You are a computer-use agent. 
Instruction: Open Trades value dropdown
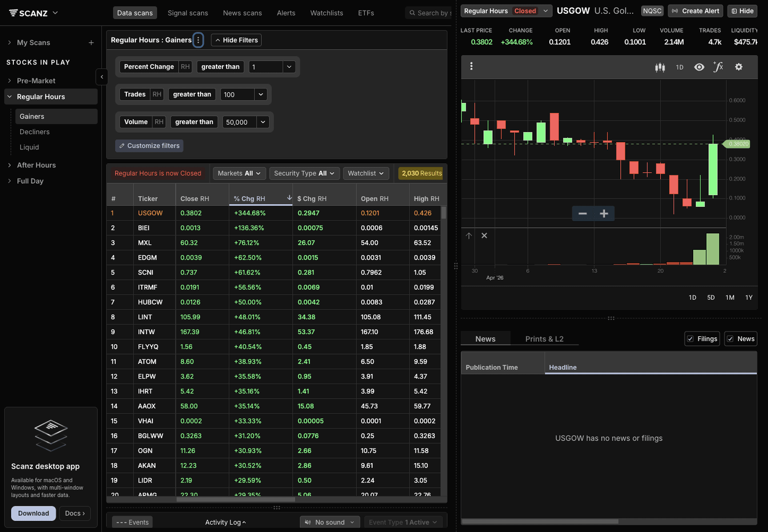261,94
